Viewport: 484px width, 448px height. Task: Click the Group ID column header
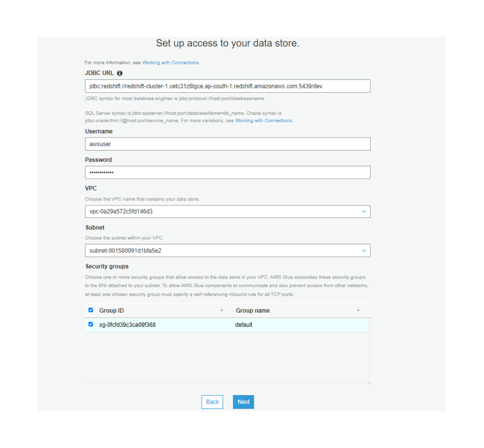tap(111, 310)
